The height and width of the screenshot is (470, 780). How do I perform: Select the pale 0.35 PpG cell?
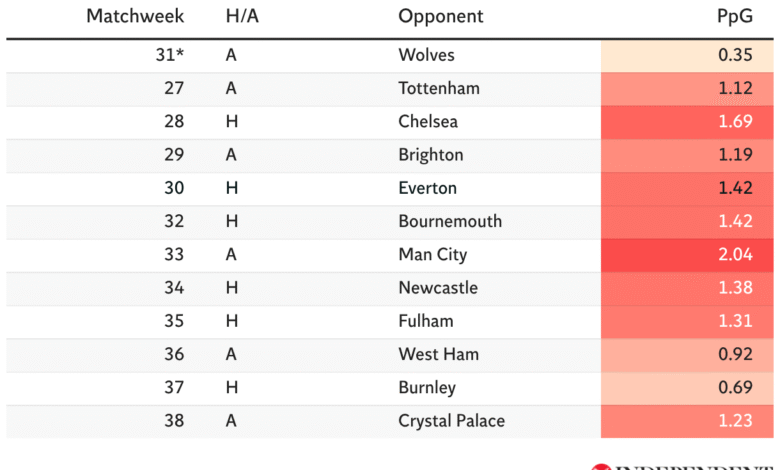point(687,55)
